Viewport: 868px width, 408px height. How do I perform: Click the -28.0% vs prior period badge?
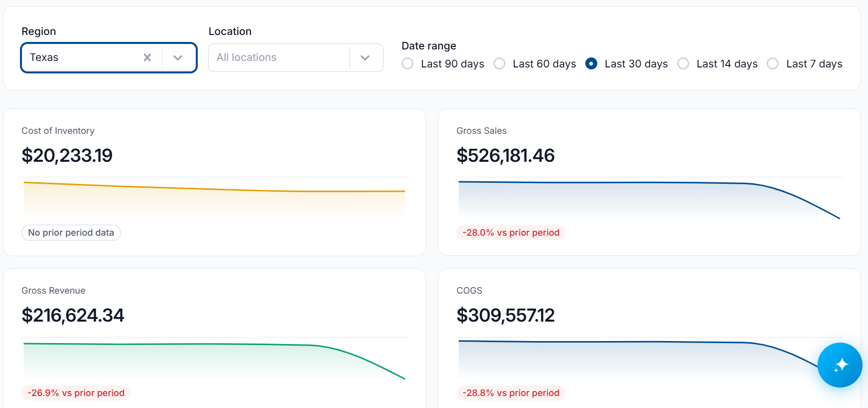511,233
